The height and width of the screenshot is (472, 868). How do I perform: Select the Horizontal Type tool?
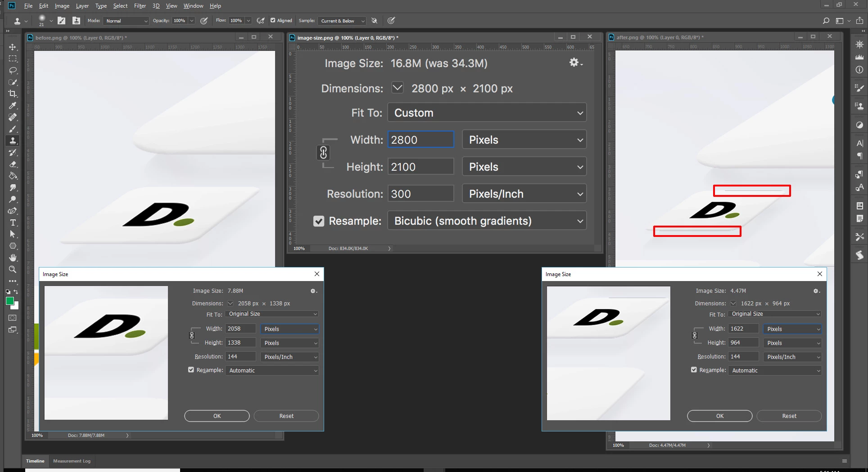pyautogui.click(x=13, y=223)
